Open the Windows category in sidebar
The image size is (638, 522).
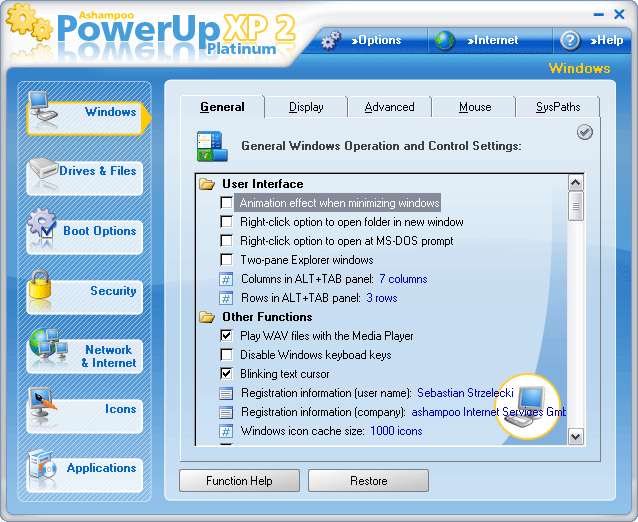coord(85,112)
